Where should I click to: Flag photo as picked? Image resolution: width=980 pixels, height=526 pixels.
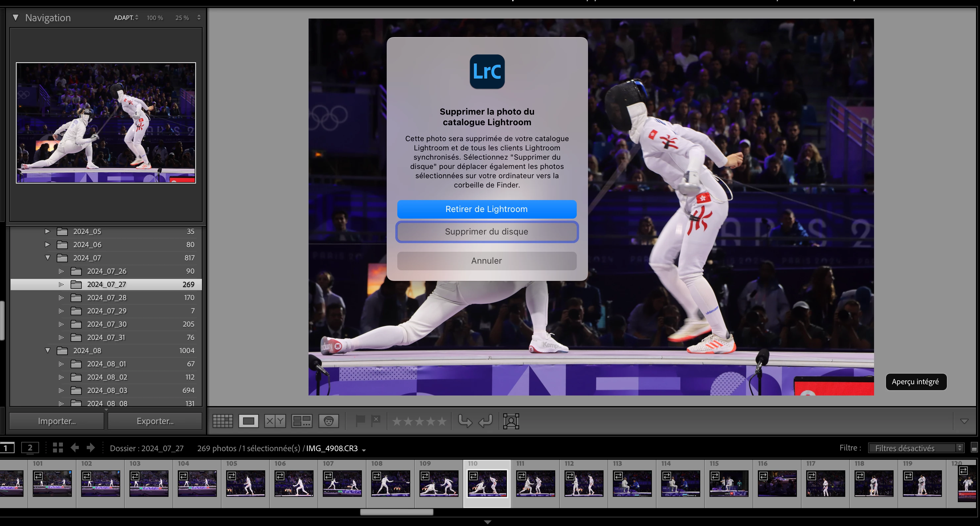(x=360, y=421)
